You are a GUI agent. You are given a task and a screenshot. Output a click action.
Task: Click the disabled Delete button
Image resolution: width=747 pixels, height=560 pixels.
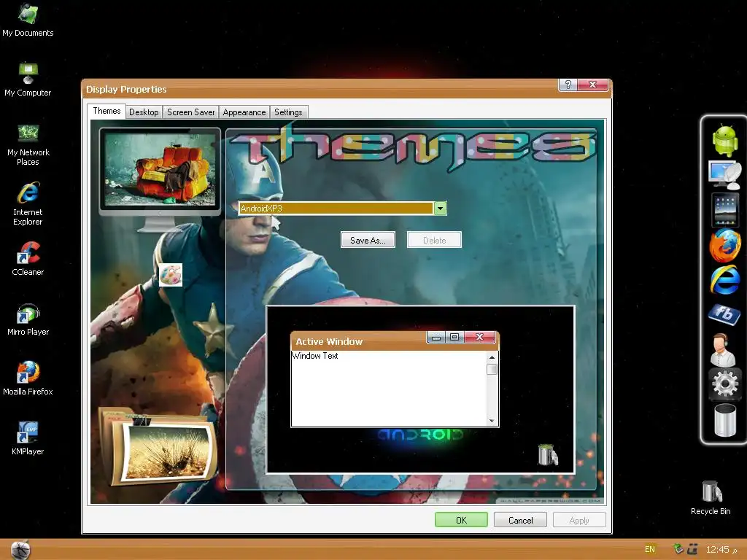(x=435, y=240)
